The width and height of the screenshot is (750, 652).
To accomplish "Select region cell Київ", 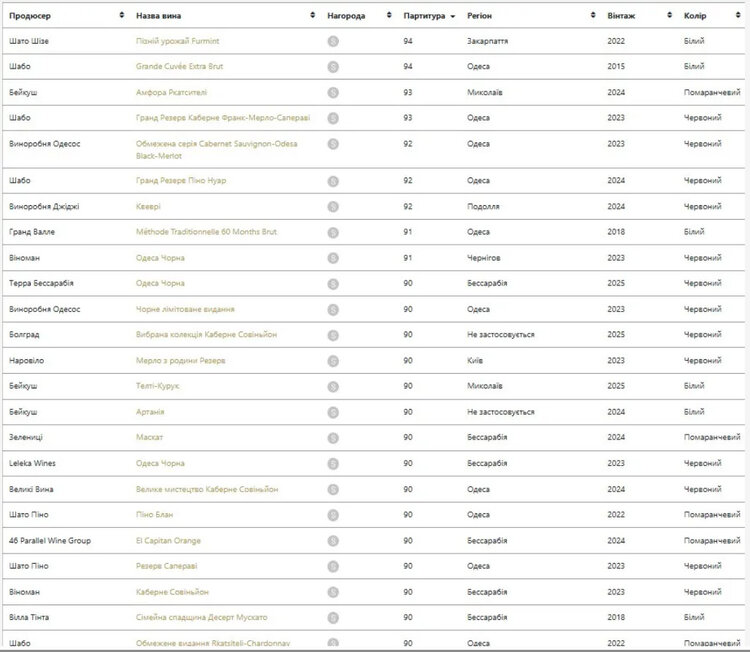I will click(x=475, y=361).
